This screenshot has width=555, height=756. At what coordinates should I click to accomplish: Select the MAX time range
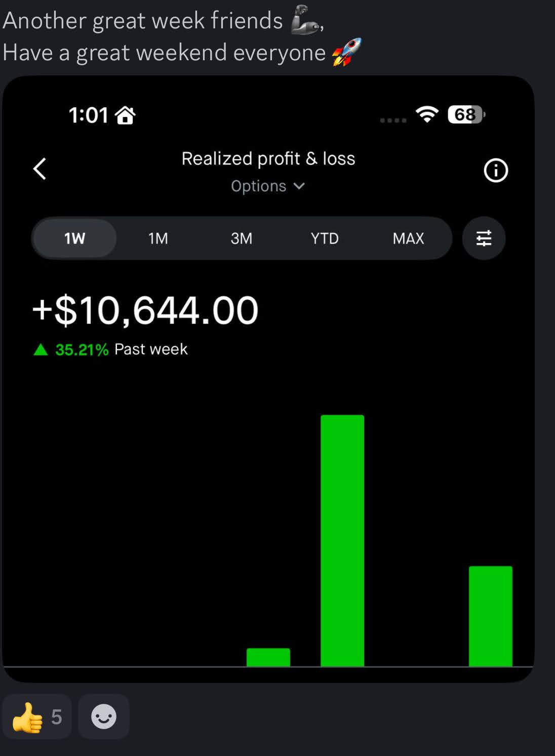pyautogui.click(x=408, y=238)
